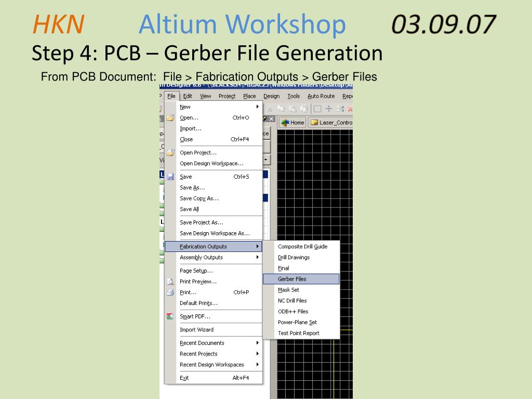Click the project folder icon beside Open Project...
Viewport: 532px width, 399px height.
[170, 153]
